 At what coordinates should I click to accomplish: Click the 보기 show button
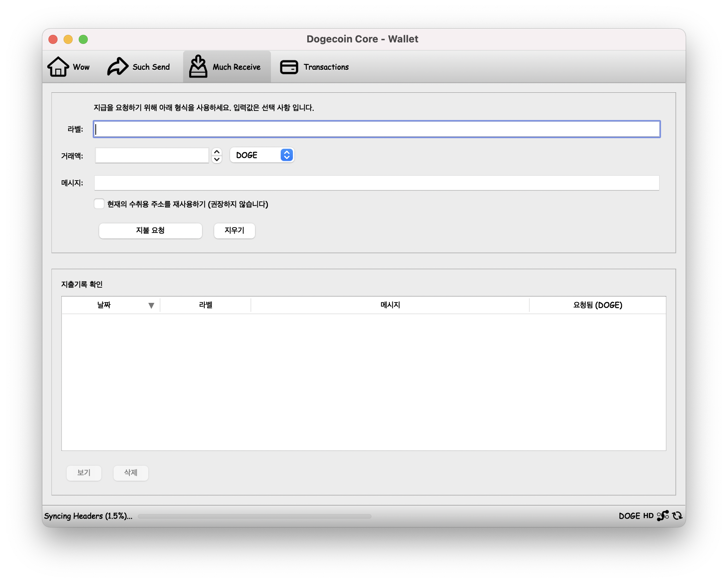click(x=84, y=473)
